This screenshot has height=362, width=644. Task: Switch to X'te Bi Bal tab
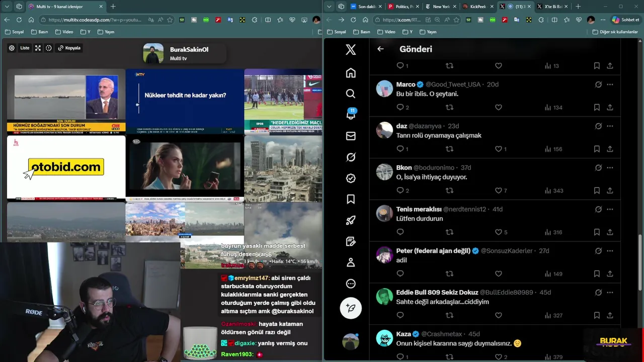[x=552, y=7]
